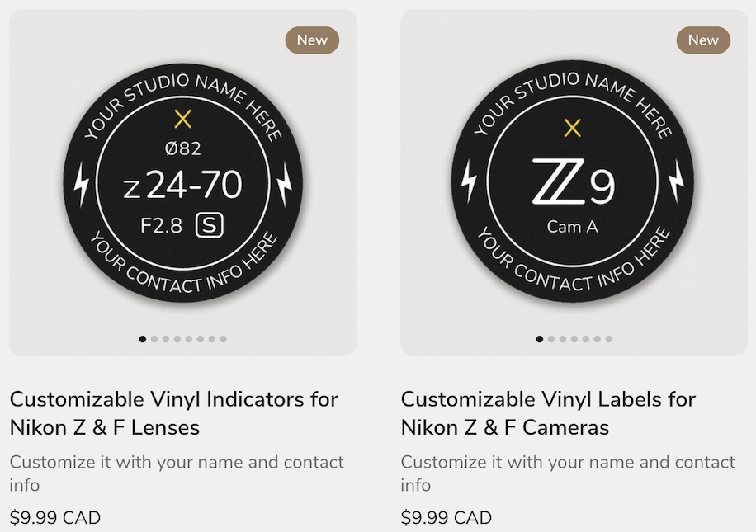Click the New badge on the lens indicators card
This screenshot has width=756, height=532.
[312, 40]
